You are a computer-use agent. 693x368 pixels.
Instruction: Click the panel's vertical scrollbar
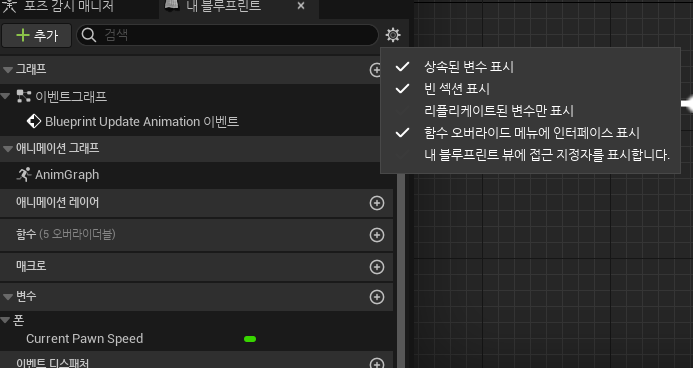coord(401,270)
